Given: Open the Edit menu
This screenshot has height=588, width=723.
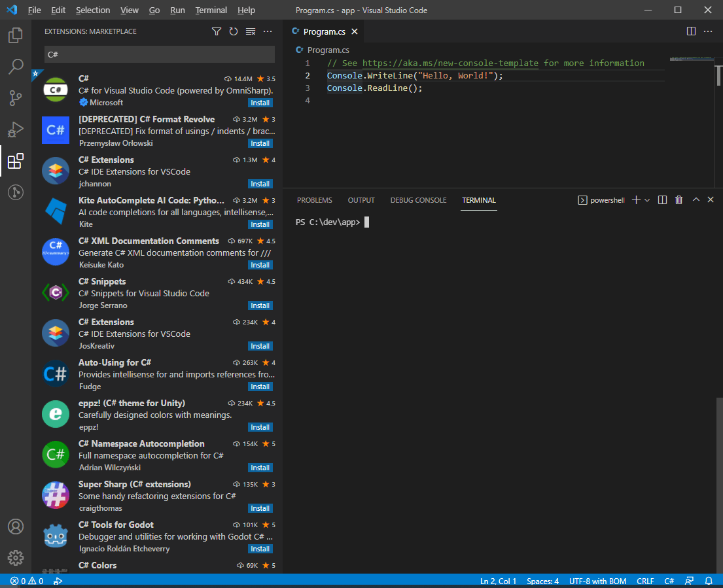Looking at the screenshot, I should click(x=58, y=10).
